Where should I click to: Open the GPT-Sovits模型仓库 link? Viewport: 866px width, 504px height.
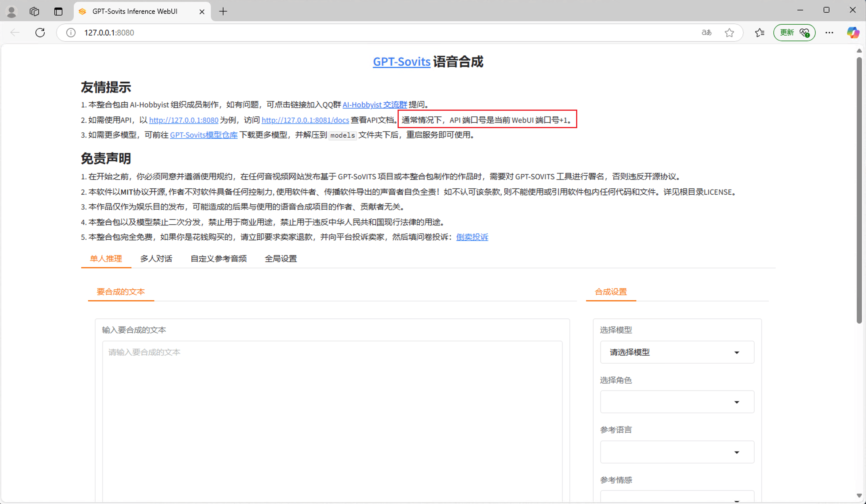pyautogui.click(x=203, y=135)
